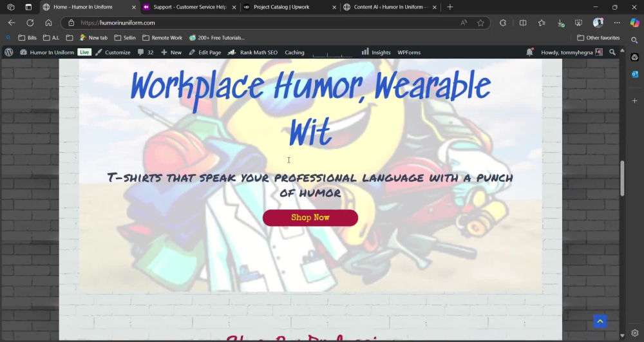The height and width of the screenshot is (342, 644).
Task: Expand the Other favorites folder
Action: coord(598,38)
